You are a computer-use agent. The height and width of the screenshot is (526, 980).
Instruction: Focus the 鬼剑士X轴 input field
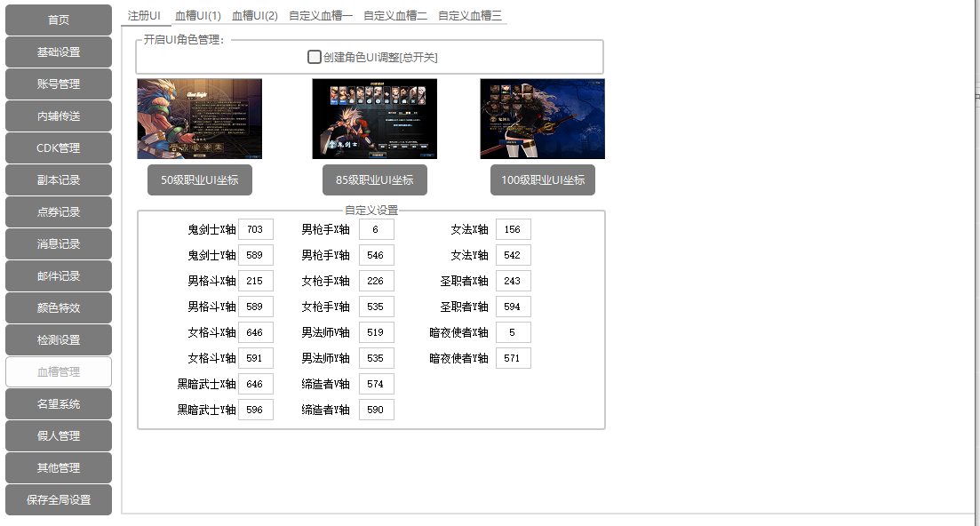(x=255, y=229)
